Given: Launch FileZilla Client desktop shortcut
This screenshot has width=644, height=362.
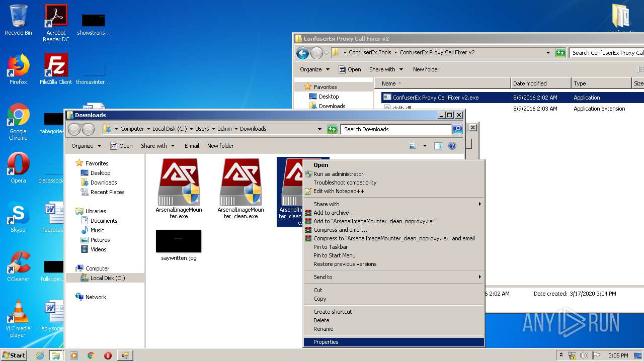Looking at the screenshot, I should (56, 69).
